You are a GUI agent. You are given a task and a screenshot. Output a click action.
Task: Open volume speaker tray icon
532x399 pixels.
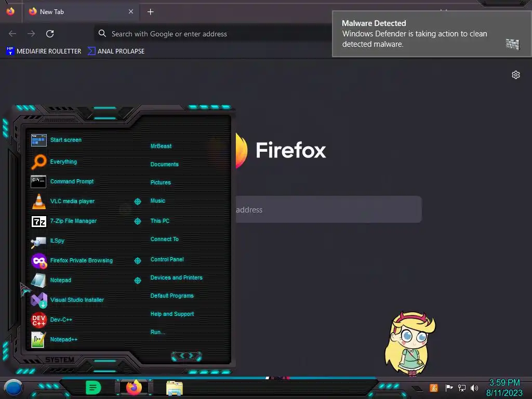[474, 388]
